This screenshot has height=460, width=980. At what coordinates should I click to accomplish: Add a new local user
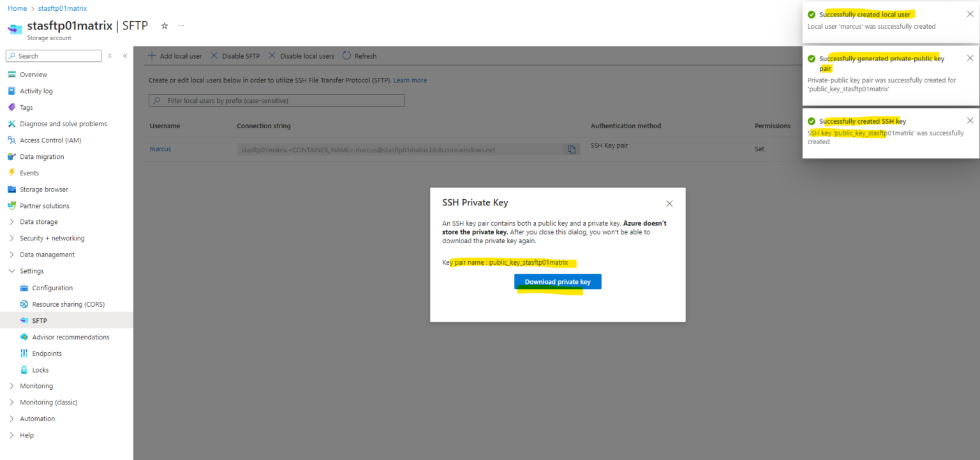click(x=175, y=56)
